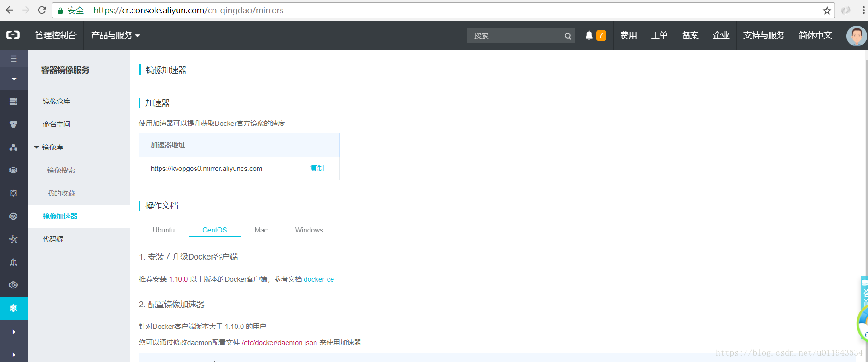Image resolution: width=868 pixels, height=362 pixels.
Task: Open the 支持与服务 menu
Action: [x=764, y=35]
